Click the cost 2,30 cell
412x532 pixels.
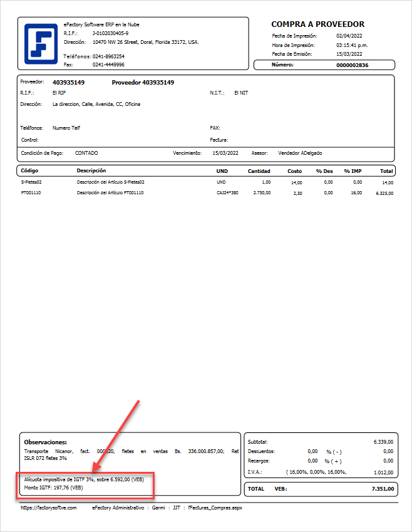point(297,193)
